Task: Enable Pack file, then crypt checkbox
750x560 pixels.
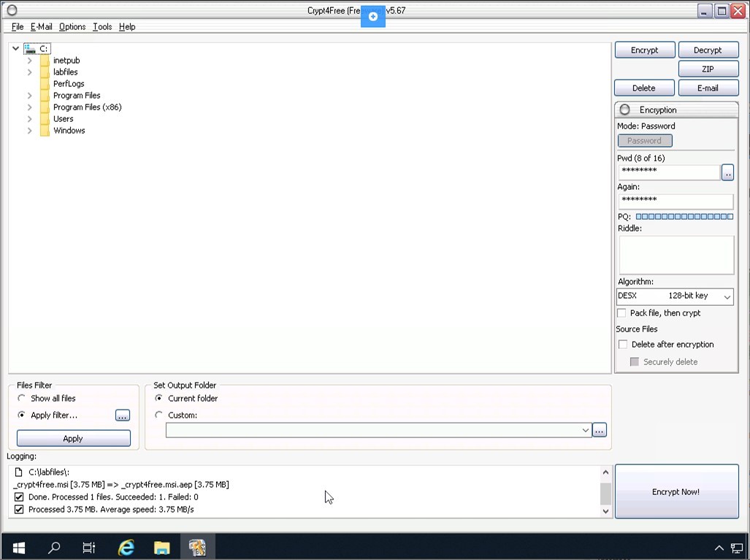Action: click(622, 313)
